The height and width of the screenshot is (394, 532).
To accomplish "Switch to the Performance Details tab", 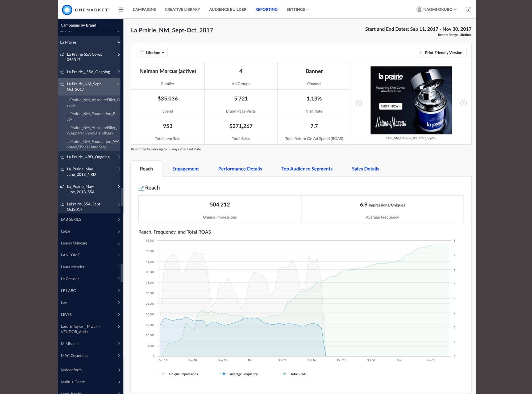I will pos(240,169).
